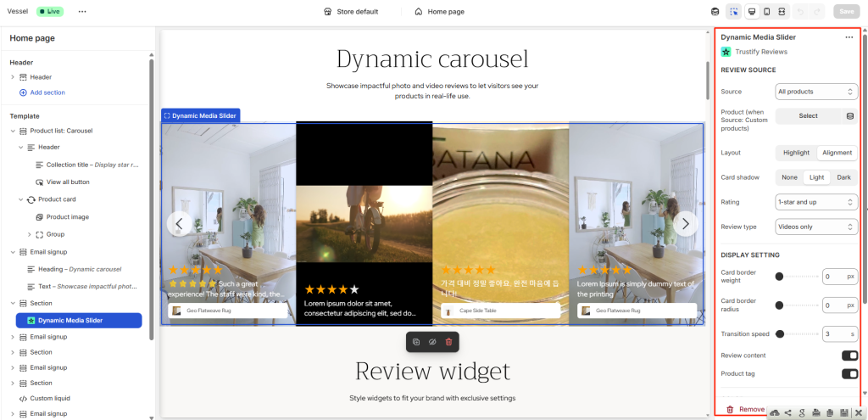
Task: Click next arrow on the carousel
Action: [685, 223]
